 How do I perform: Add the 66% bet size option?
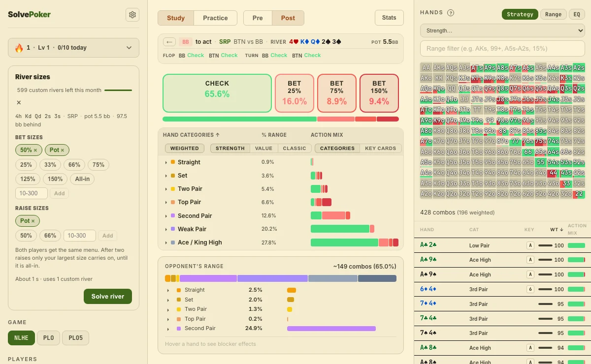click(74, 165)
